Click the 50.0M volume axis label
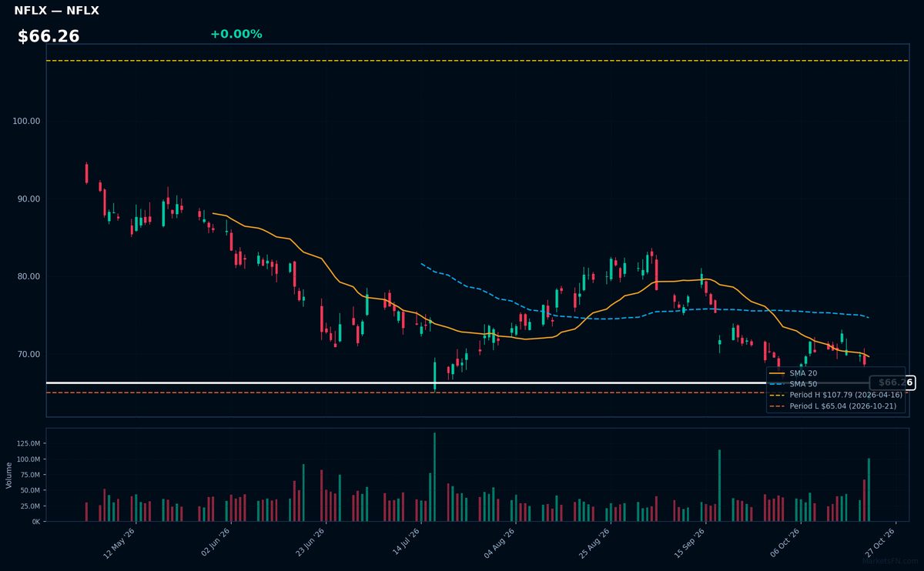 click(x=30, y=490)
